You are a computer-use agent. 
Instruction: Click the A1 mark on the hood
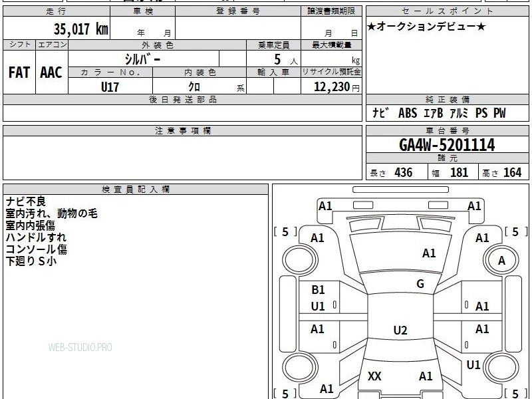point(429,253)
